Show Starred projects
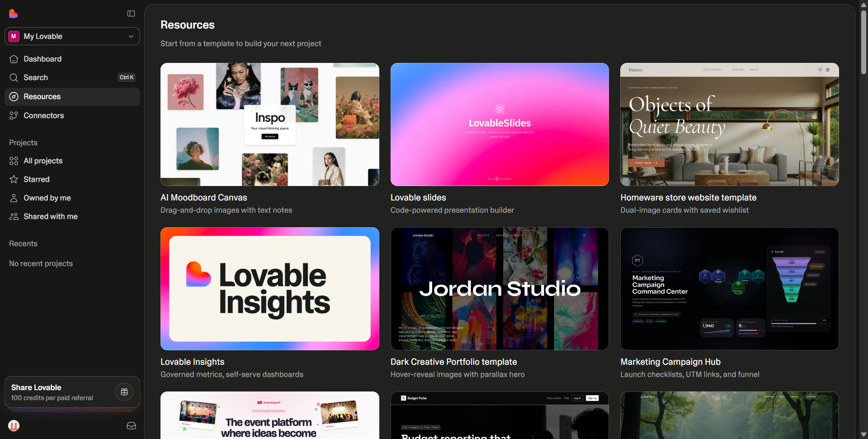 (x=72, y=179)
